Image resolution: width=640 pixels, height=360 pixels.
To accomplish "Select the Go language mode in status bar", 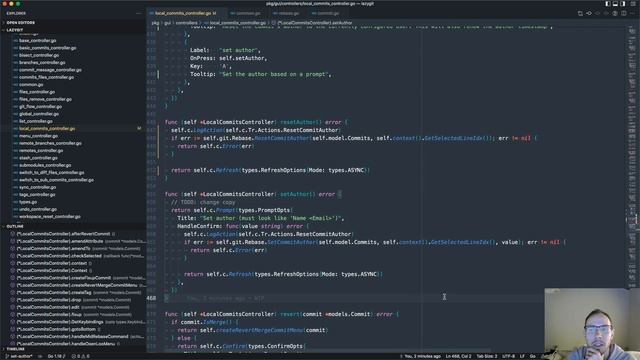I will 533,356.
